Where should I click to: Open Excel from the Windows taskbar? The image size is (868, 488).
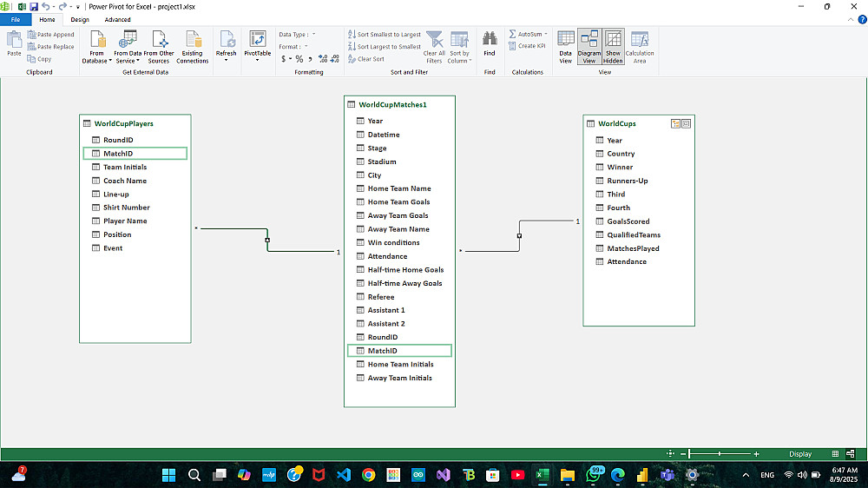pos(542,475)
